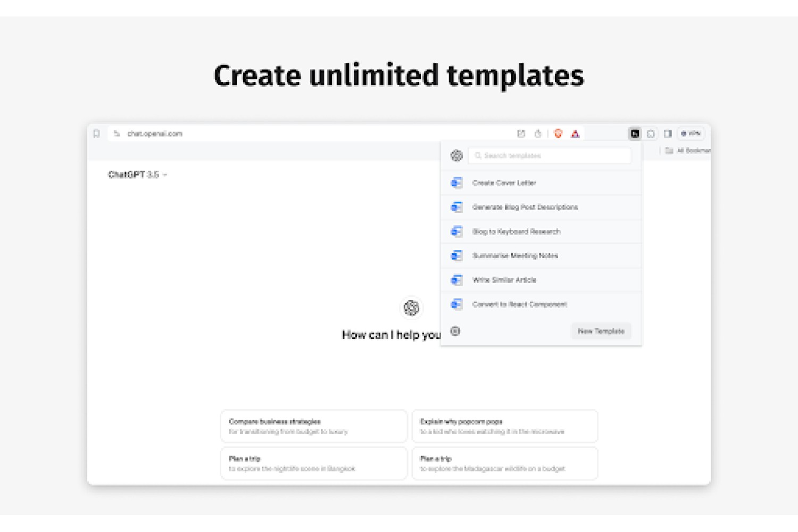The height and width of the screenshot is (532, 798).
Task: Click the VPN button
Action: [691, 134]
